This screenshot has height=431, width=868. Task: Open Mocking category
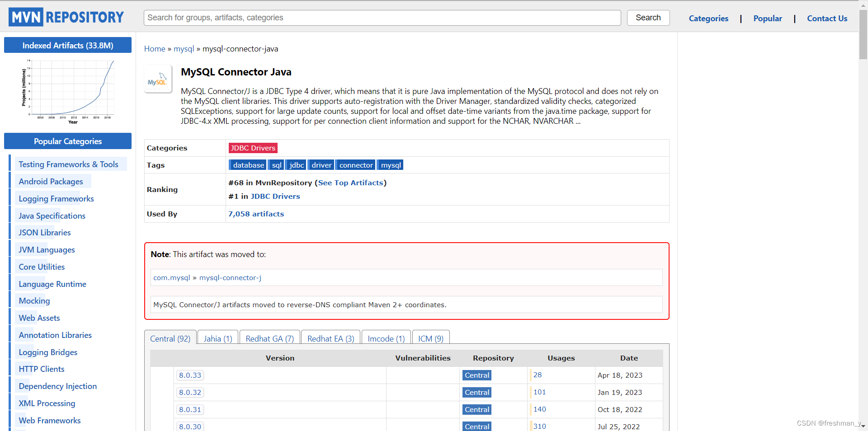(34, 300)
